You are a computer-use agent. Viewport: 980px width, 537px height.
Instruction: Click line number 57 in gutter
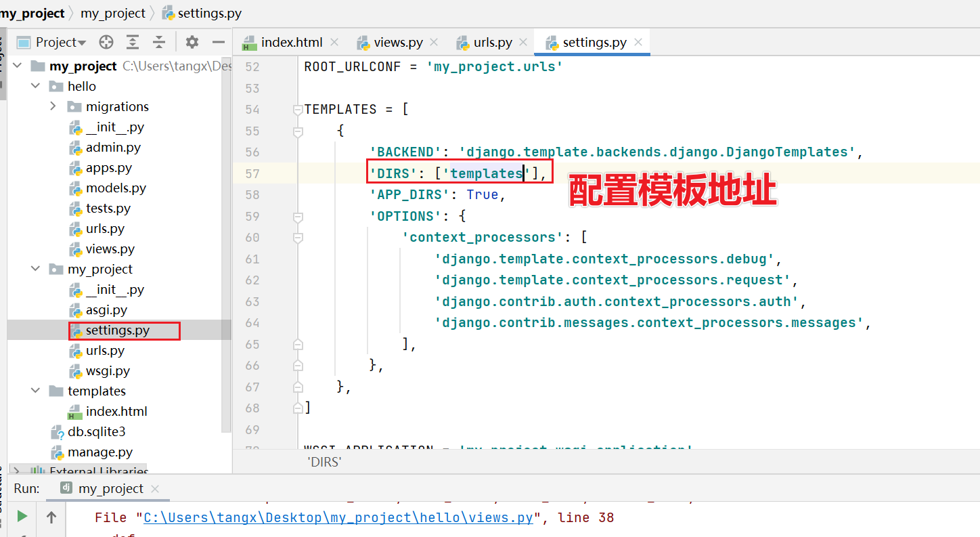[252, 173]
